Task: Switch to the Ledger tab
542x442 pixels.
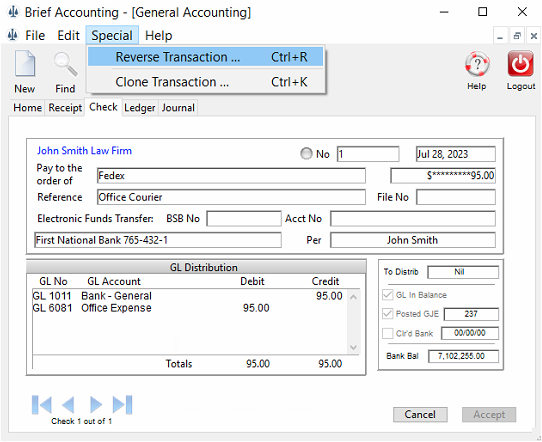Action: tap(140, 108)
